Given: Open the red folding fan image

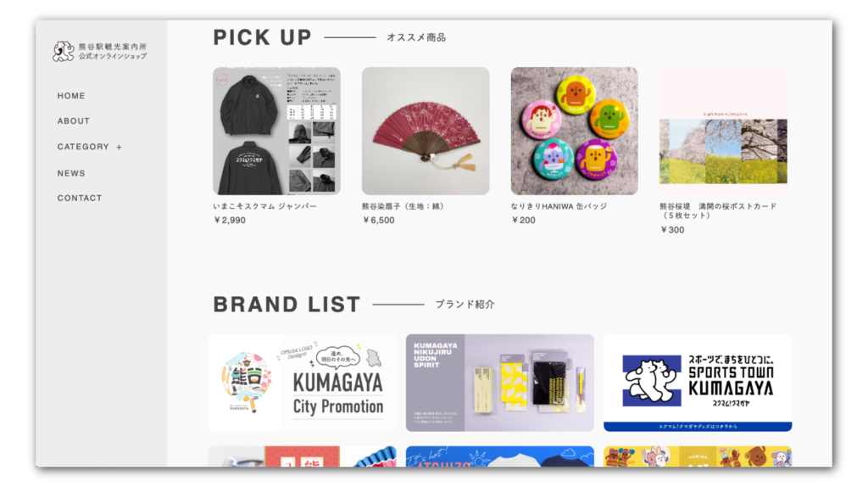Looking at the screenshot, I should [426, 131].
